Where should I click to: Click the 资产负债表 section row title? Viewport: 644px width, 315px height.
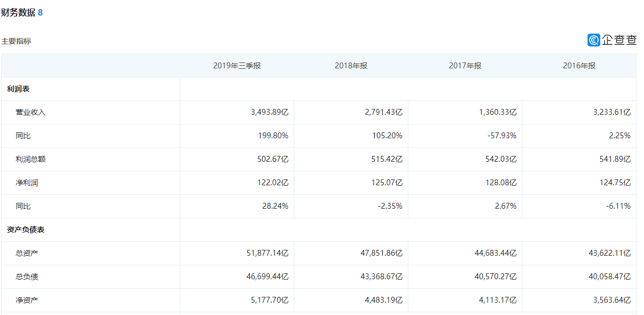click(26, 230)
